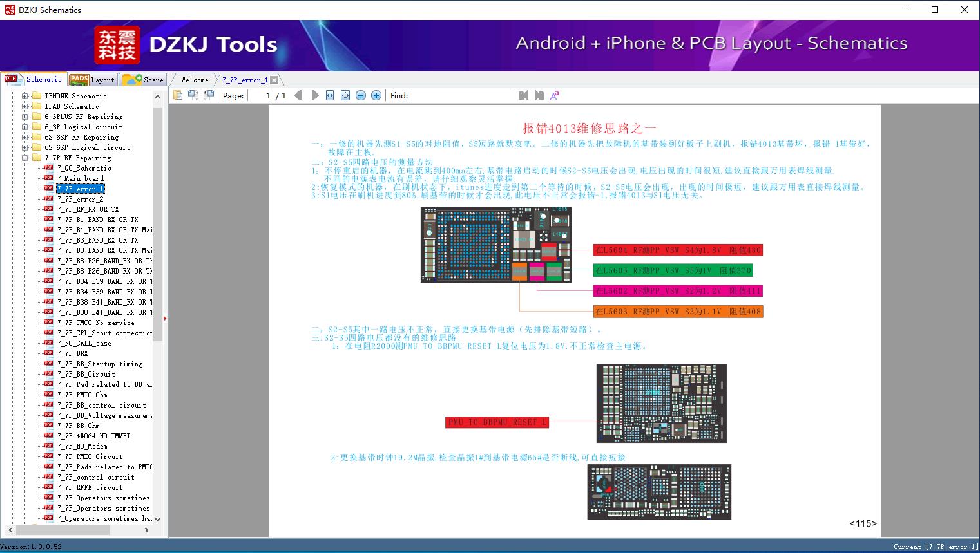Click the PDF icon beside 7_7P_error_2
The height and width of the screenshot is (553, 980).
pos(48,199)
